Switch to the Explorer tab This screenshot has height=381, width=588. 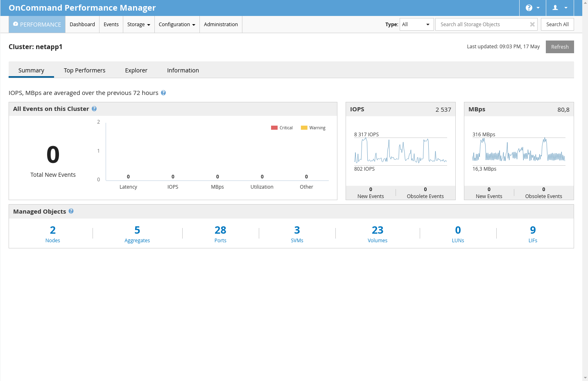click(x=136, y=70)
